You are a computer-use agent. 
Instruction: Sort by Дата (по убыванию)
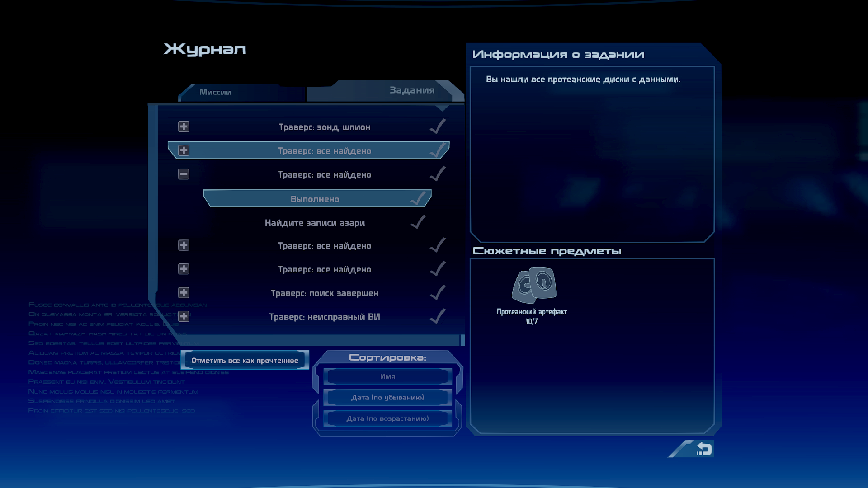(387, 398)
